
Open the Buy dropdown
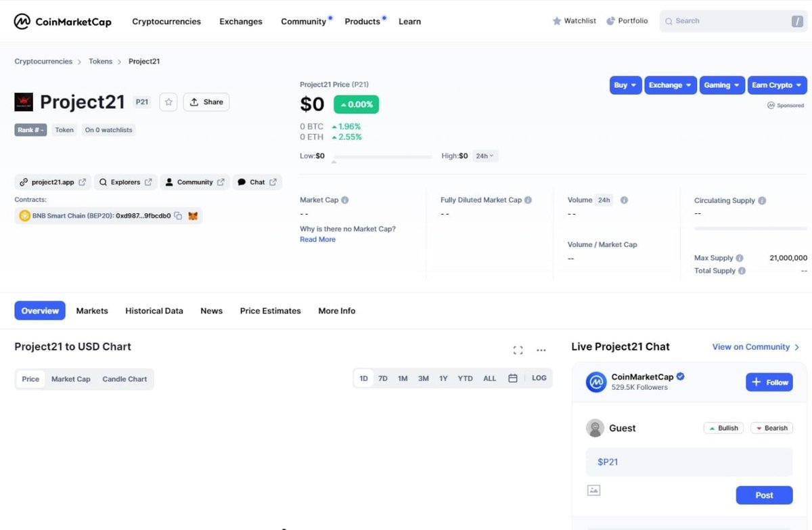coord(625,85)
